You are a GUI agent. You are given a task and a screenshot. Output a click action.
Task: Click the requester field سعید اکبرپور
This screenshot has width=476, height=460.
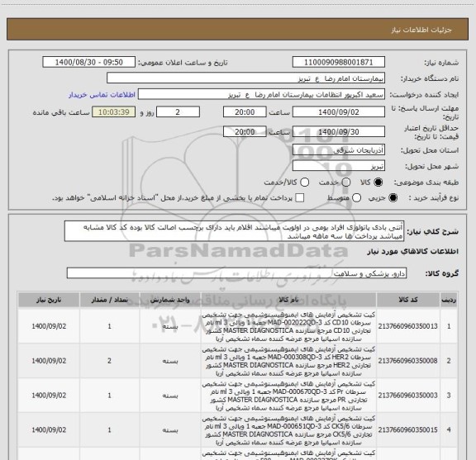pyautogui.click(x=261, y=95)
